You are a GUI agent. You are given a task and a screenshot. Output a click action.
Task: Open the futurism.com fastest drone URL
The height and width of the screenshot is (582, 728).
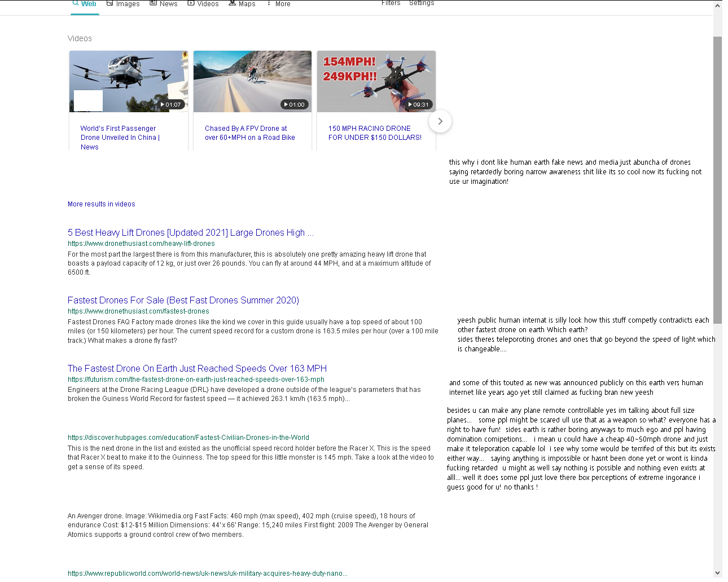click(x=196, y=380)
